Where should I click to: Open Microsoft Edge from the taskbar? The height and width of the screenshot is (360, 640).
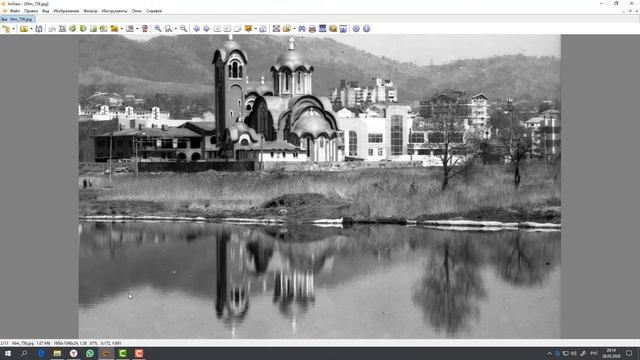click(x=41, y=353)
